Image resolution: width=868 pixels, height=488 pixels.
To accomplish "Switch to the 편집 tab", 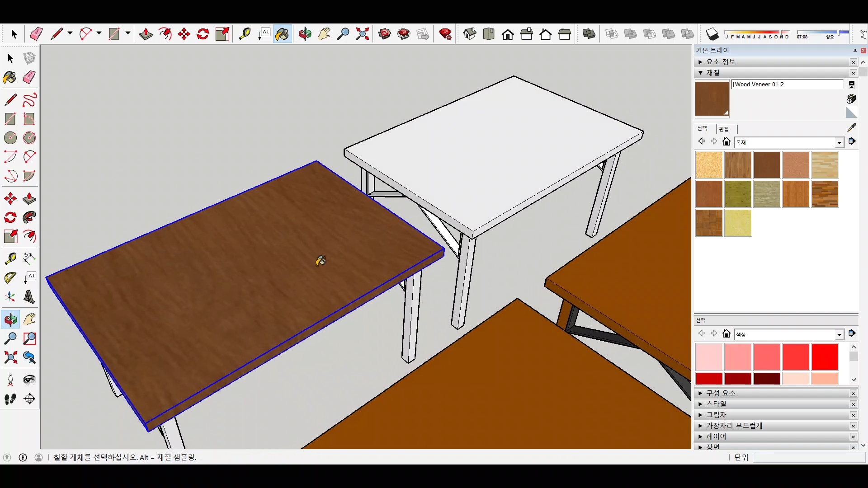I will [x=724, y=129].
